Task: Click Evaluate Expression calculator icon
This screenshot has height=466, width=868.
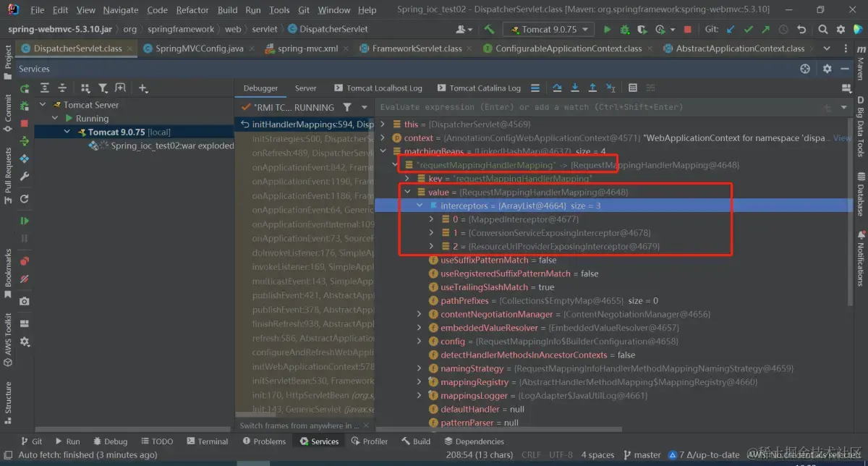Action: click(x=633, y=88)
